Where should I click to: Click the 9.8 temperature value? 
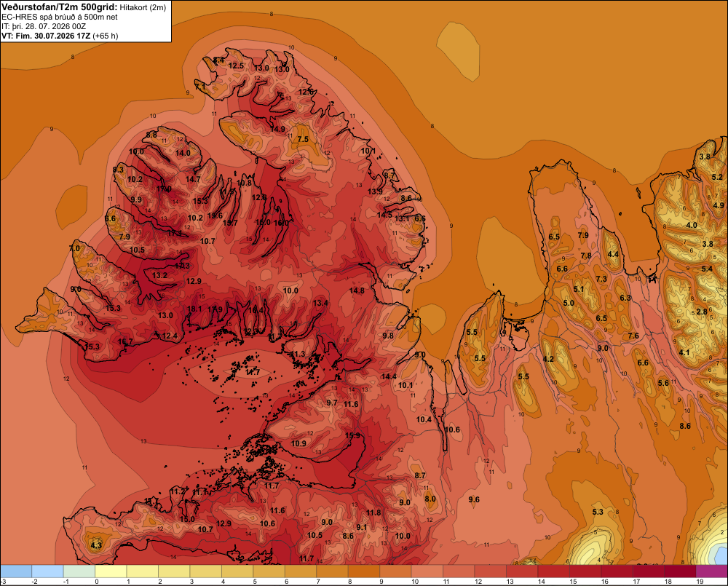click(388, 336)
